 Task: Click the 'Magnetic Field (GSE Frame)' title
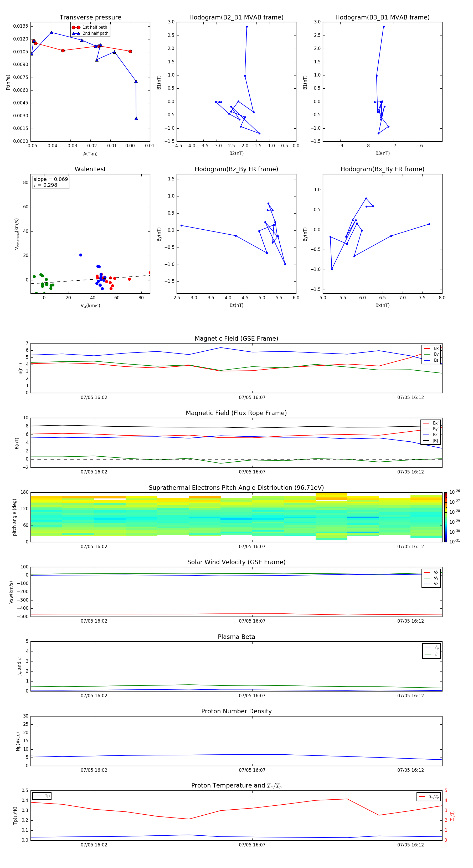pos(236,339)
